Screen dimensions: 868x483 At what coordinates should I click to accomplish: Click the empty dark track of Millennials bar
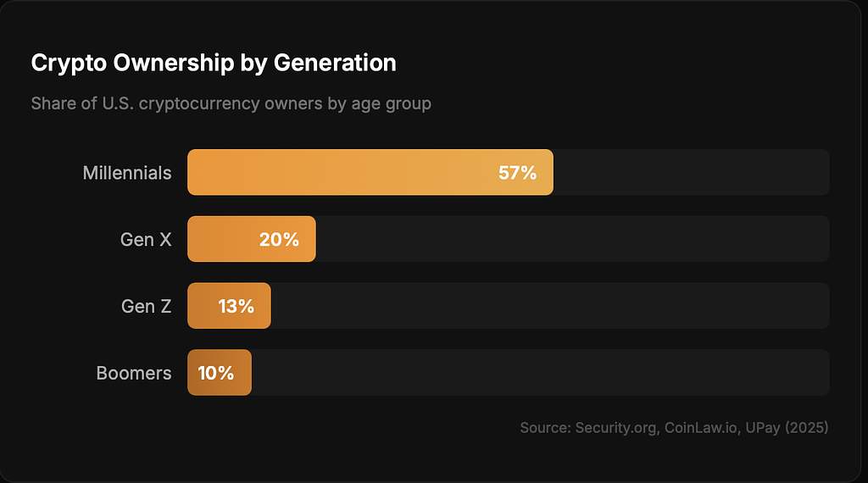(x=691, y=173)
